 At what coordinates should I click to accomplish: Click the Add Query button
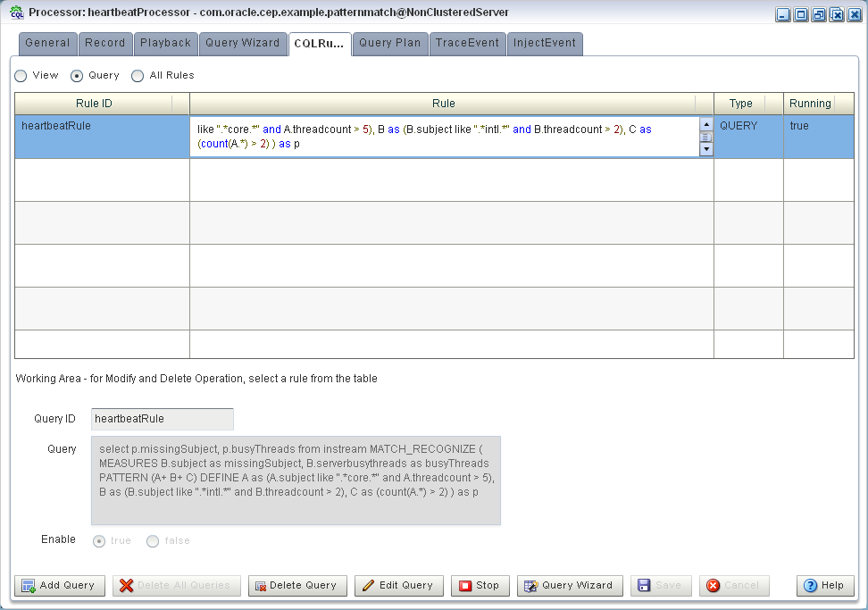click(60, 586)
